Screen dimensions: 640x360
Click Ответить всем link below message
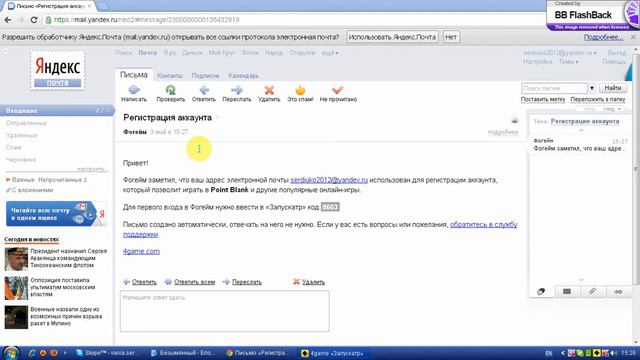click(194, 282)
